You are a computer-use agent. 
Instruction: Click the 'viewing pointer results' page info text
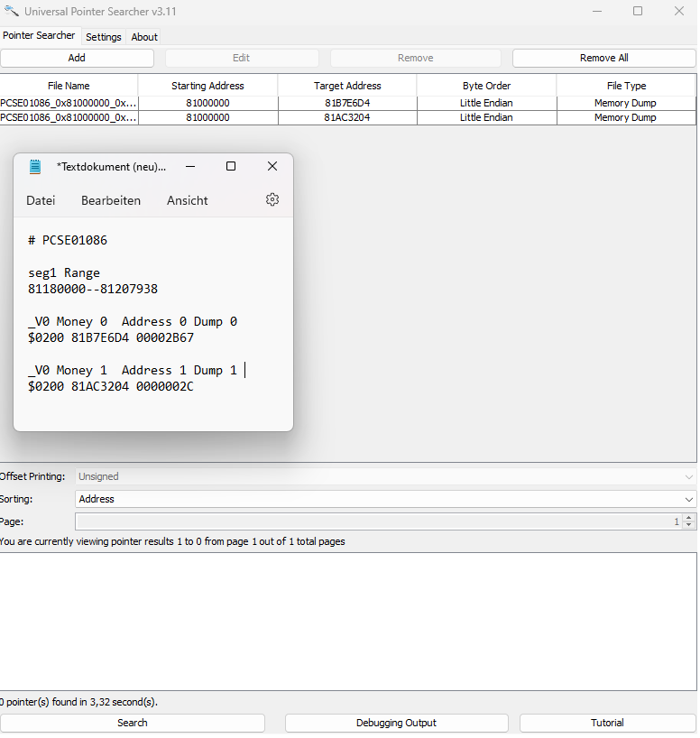[172, 541]
